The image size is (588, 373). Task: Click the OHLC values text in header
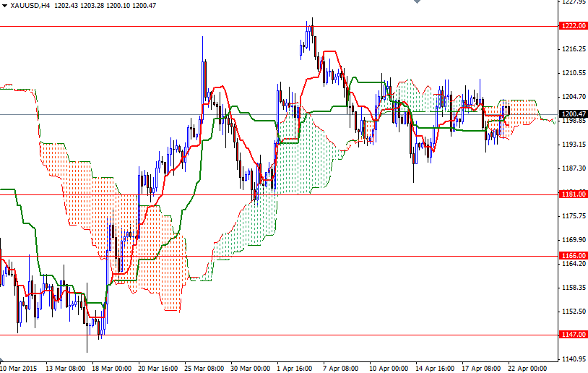pos(105,5)
